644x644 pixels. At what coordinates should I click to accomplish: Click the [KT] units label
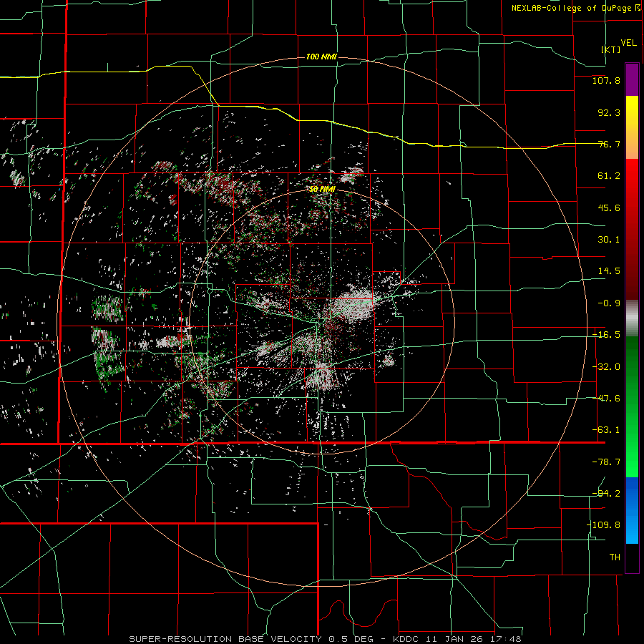pyautogui.click(x=611, y=49)
